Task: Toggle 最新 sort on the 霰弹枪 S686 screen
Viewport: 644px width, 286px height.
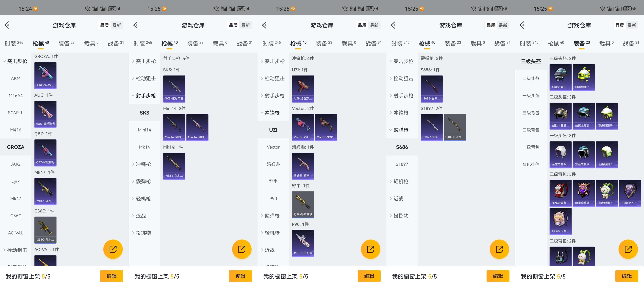Action: (x=503, y=25)
